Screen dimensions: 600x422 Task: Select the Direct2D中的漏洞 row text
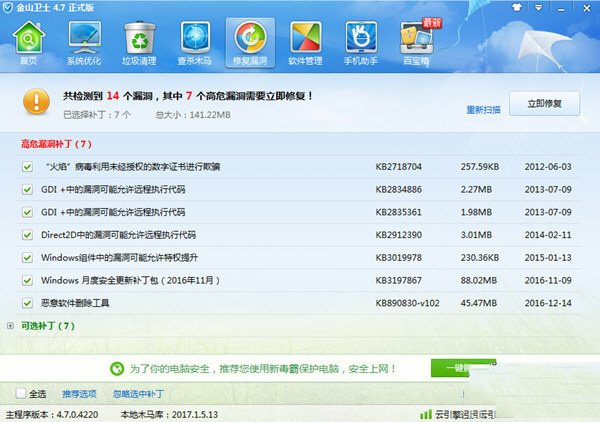pyautogui.click(x=118, y=235)
